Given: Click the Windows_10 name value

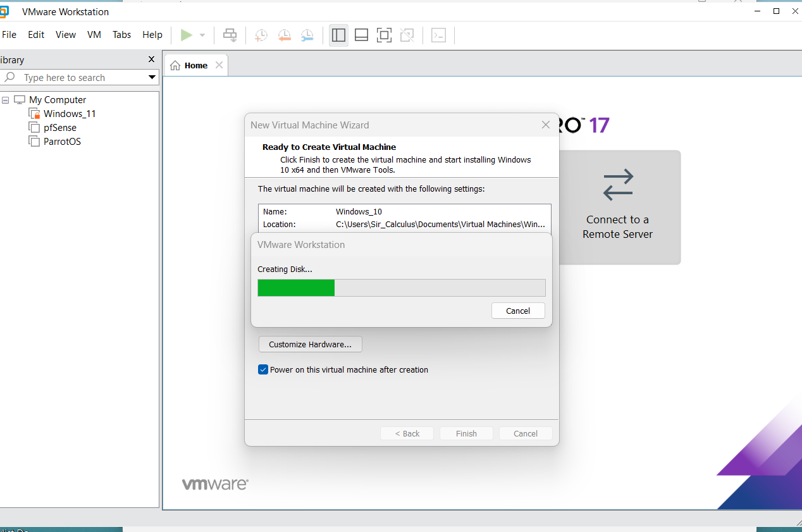Looking at the screenshot, I should pyautogui.click(x=359, y=212).
